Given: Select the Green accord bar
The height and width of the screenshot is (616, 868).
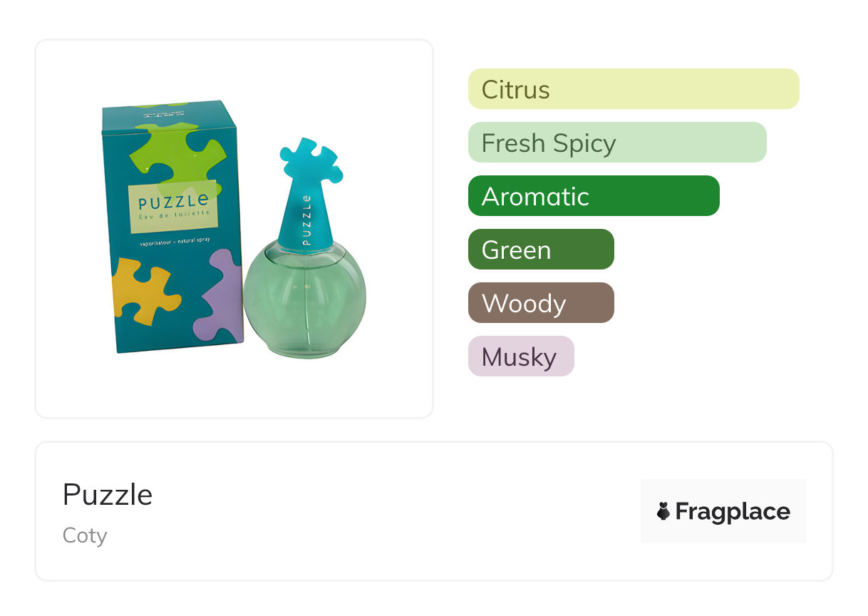Looking at the screenshot, I should 540,250.
